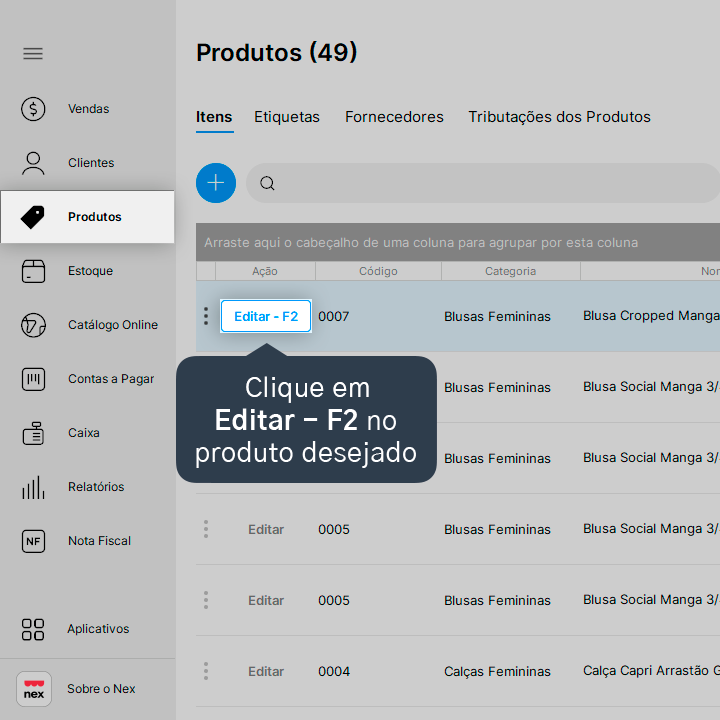Sort by the Ação column header
Viewport: 720px width, 720px height.
click(x=265, y=271)
